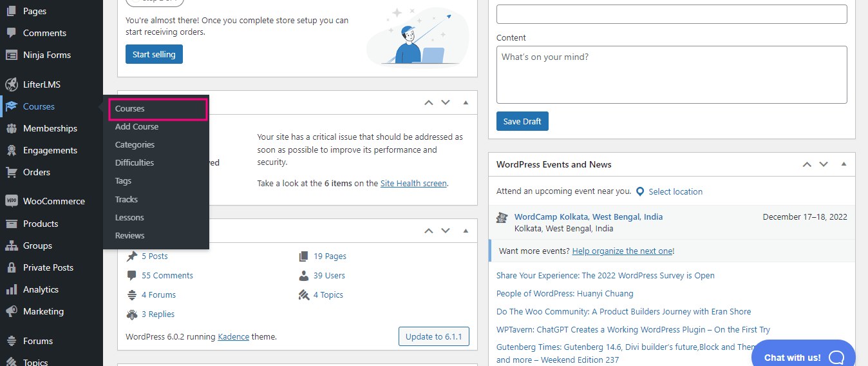Click the LifterLMS rocket icon
Viewport: 868px width, 366px height.
(11, 84)
